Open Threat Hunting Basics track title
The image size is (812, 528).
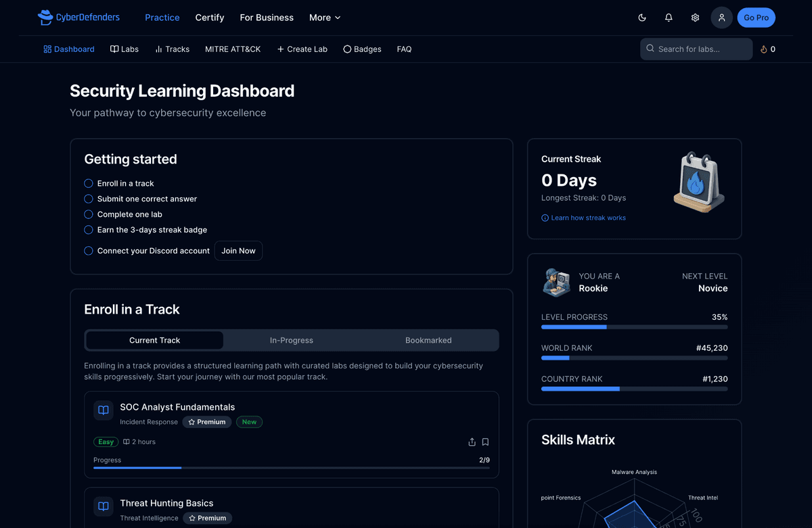(x=166, y=503)
